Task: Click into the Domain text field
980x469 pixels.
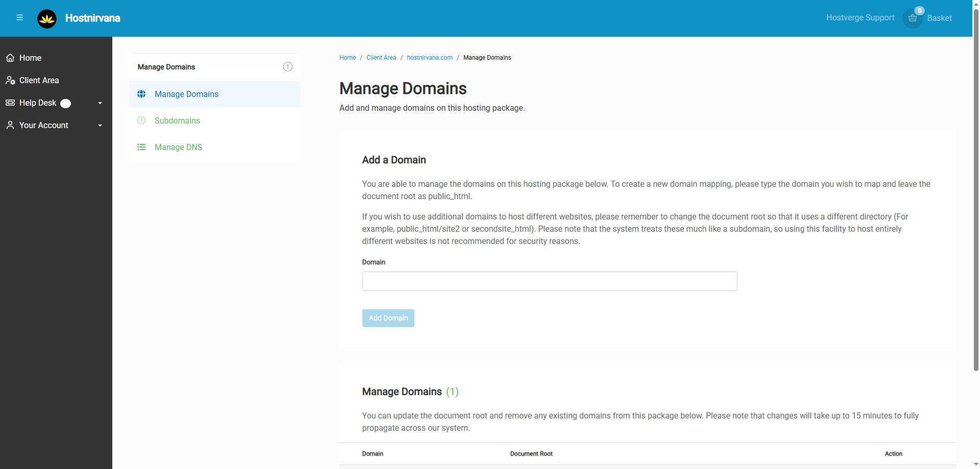Action: pos(549,281)
